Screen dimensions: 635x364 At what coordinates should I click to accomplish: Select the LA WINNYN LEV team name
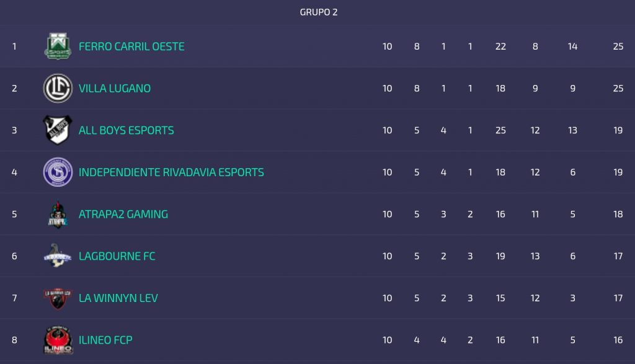point(118,298)
